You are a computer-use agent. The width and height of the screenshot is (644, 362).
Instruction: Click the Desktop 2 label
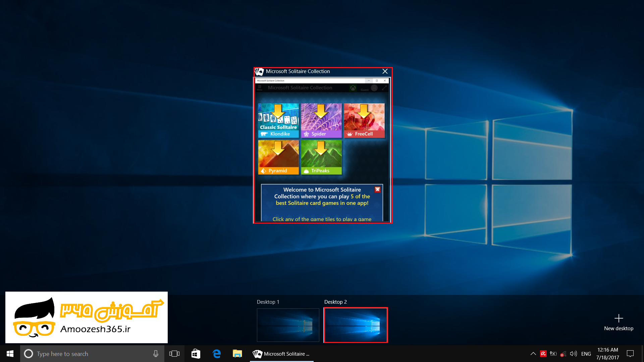point(335,302)
